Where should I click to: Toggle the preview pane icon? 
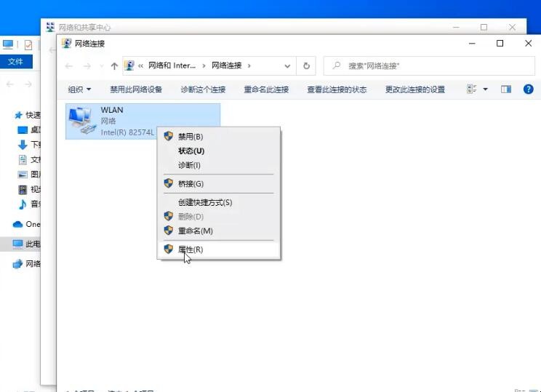point(506,89)
